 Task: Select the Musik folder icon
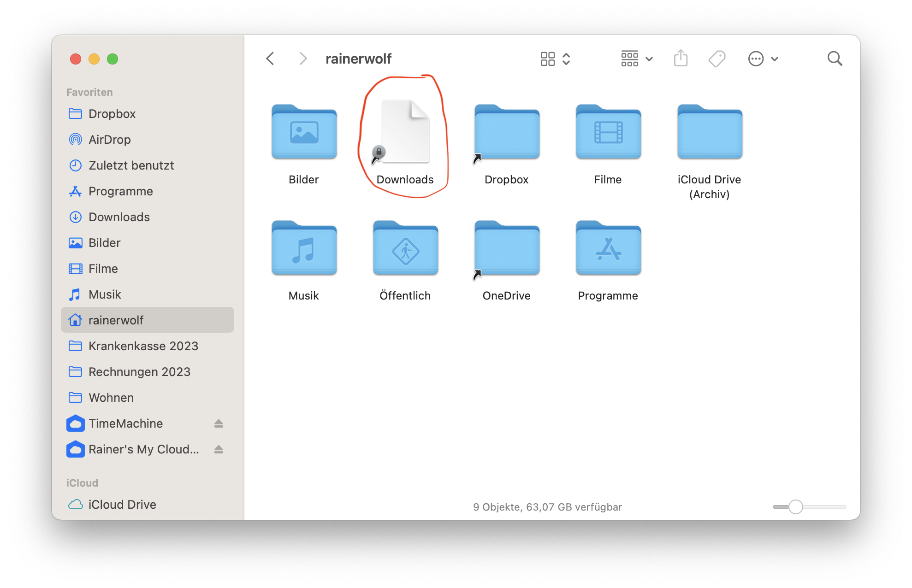tap(304, 249)
